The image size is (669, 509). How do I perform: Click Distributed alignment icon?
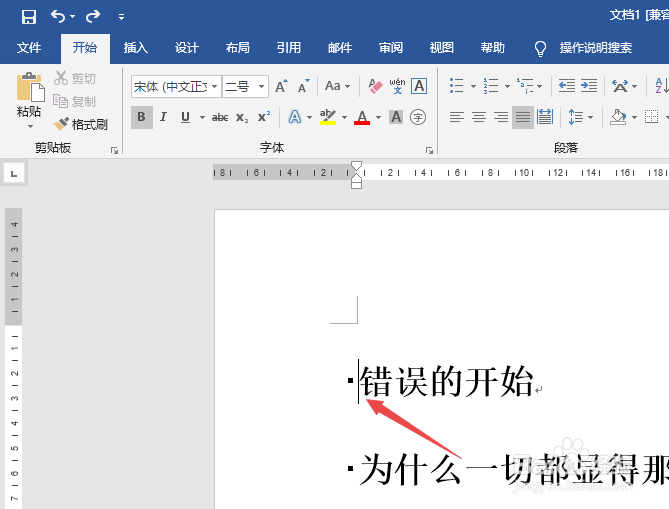tap(545, 117)
